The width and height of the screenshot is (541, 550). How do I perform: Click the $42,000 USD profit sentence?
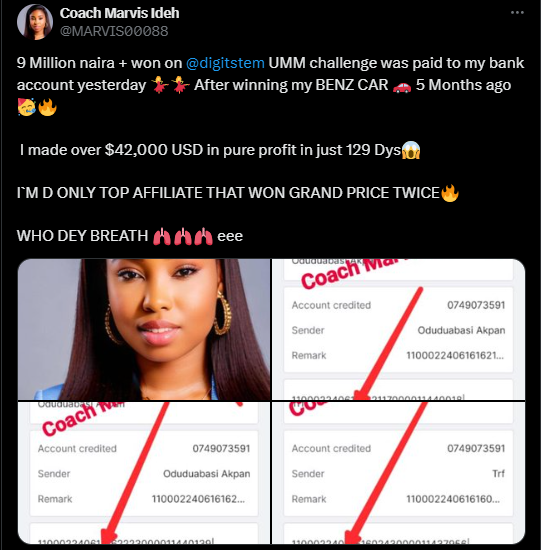point(211,150)
